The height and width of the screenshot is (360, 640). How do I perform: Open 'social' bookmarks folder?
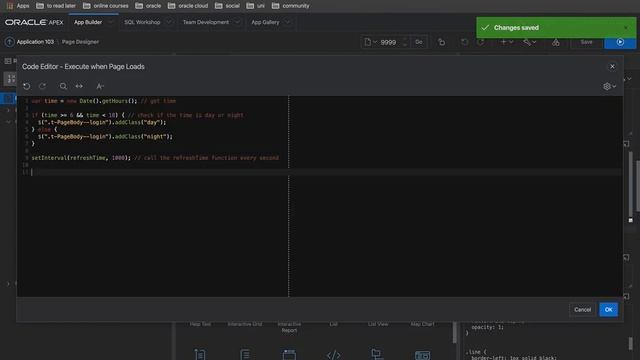click(x=227, y=6)
